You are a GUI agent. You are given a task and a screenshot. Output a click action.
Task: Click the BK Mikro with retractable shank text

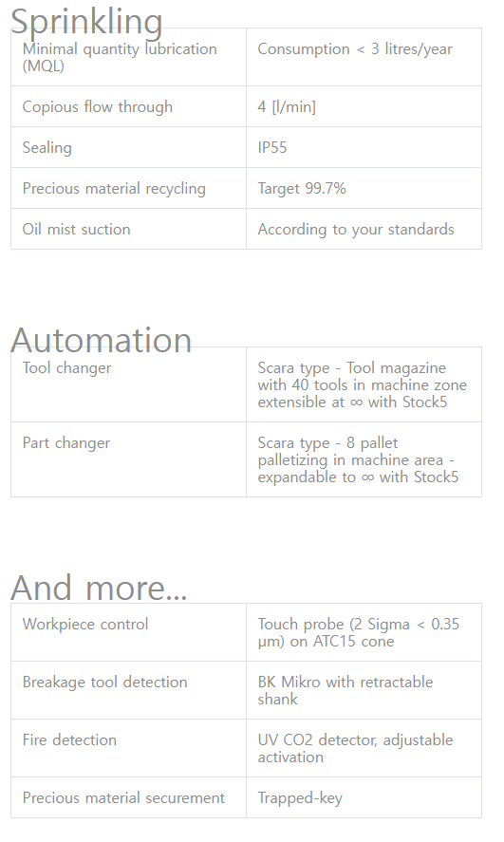point(345,690)
